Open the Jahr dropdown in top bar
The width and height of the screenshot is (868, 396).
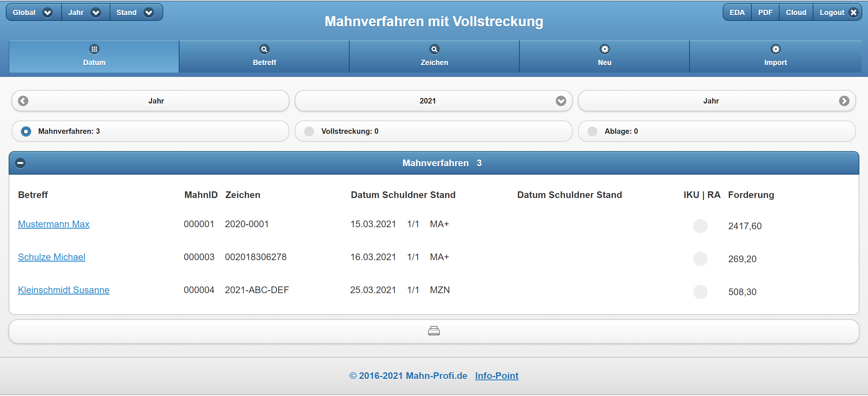[x=86, y=12]
